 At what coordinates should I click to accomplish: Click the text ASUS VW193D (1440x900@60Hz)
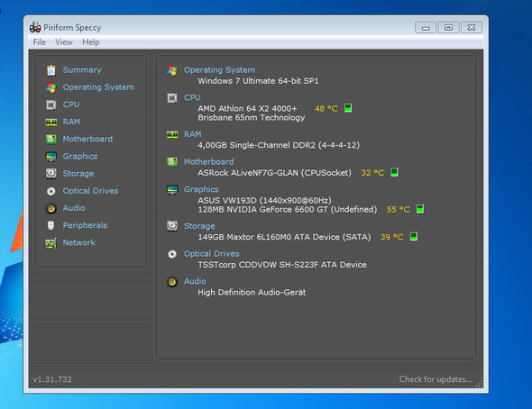point(264,200)
